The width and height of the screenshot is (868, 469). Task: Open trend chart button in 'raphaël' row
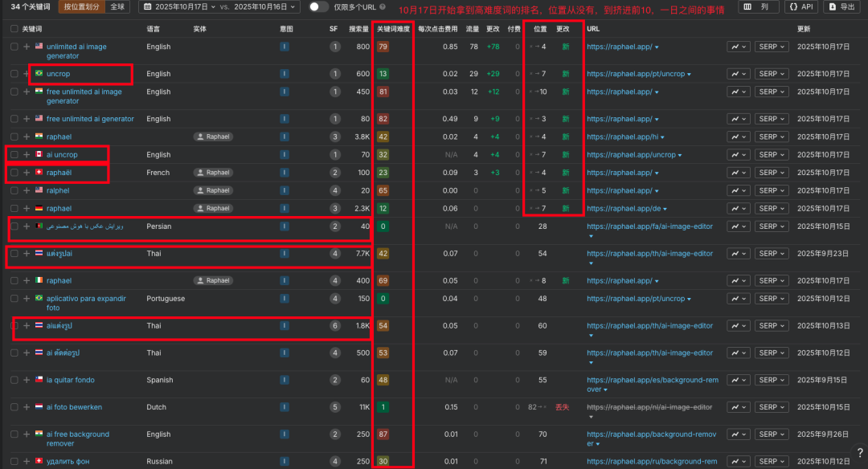click(739, 173)
